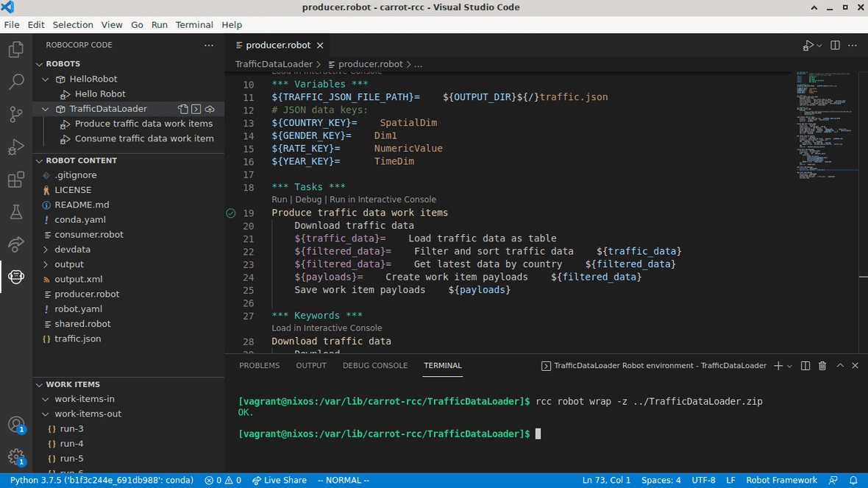
Task: Toggle Live Share session in status bar
Action: point(280,480)
